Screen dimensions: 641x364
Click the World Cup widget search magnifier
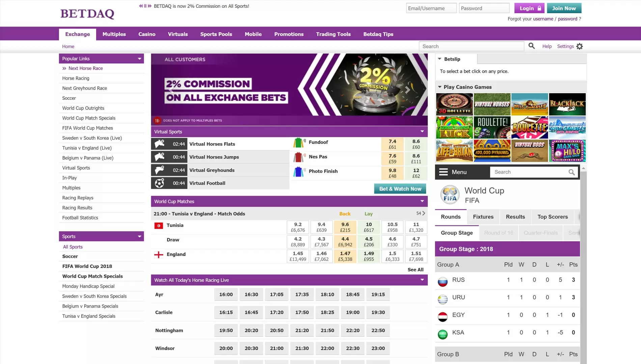572,172
